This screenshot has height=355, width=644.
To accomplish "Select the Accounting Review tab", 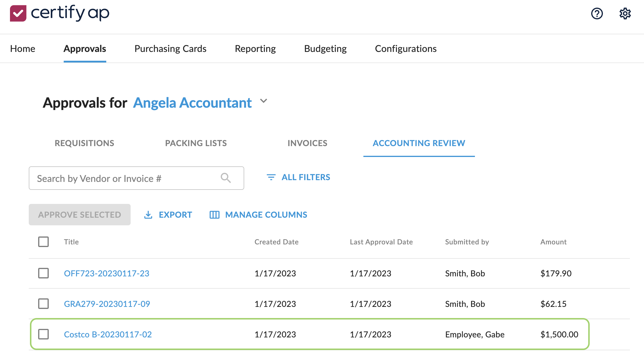I will pos(419,143).
